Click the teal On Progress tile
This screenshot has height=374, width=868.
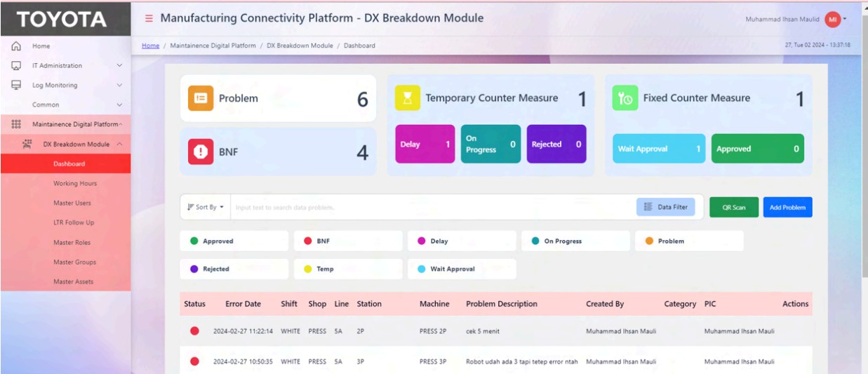(x=490, y=144)
